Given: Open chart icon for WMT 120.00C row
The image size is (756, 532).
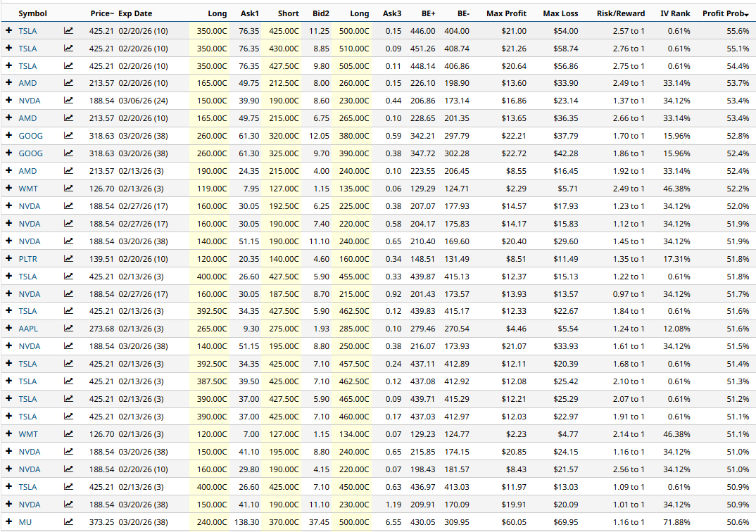Looking at the screenshot, I should pos(68,434).
